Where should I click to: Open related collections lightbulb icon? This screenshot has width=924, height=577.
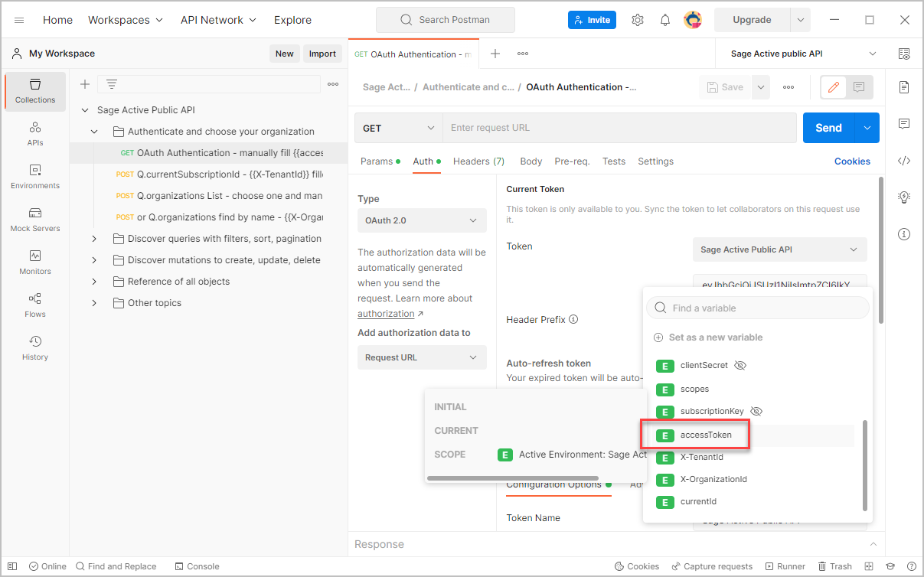point(904,197)
